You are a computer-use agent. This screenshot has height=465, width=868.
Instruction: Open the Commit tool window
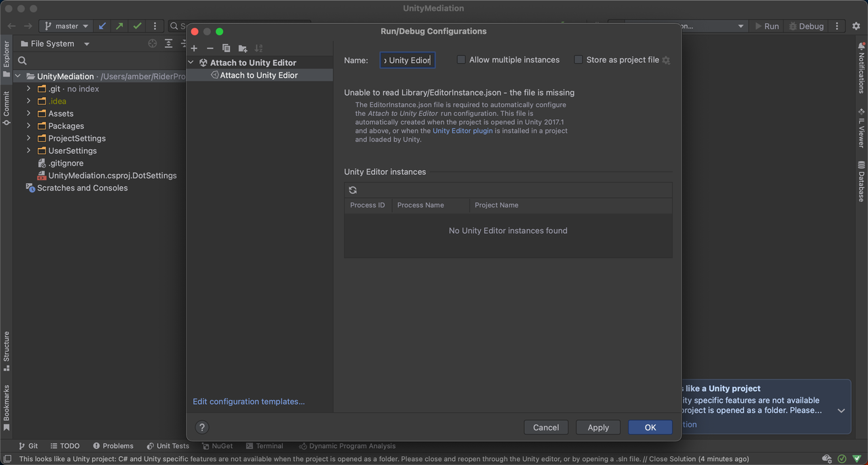click(x=6, y=108)
